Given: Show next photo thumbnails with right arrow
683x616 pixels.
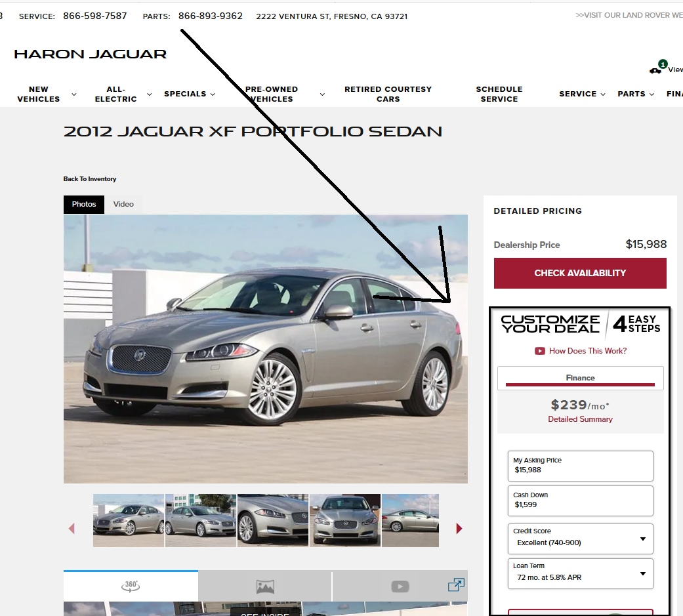Looking at the screenshot, I should pyautogui.click(x=459, y=529).
